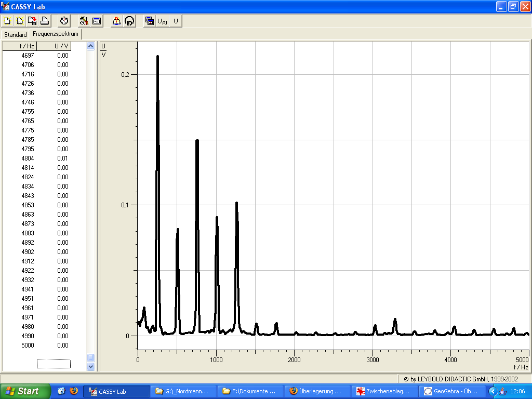The image size is (532, 399).
Task: Select the Frequenzspektrum tab
Action: (55, 34)
